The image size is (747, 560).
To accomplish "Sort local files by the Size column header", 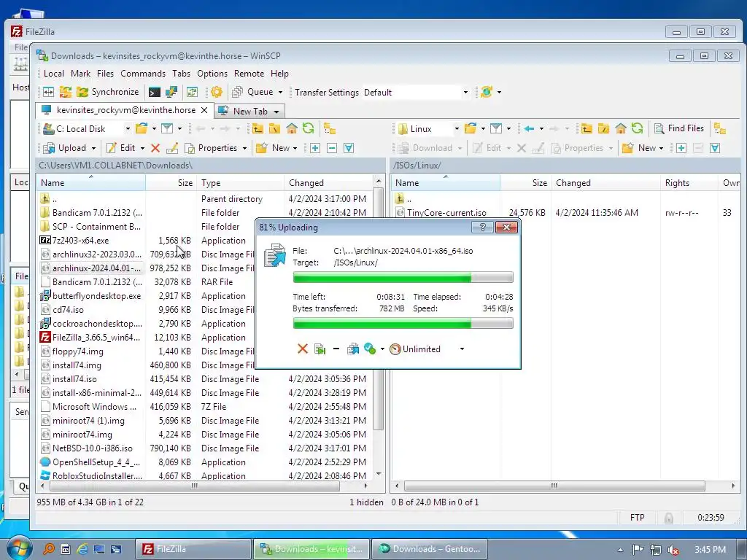I will tap(171, 183).
